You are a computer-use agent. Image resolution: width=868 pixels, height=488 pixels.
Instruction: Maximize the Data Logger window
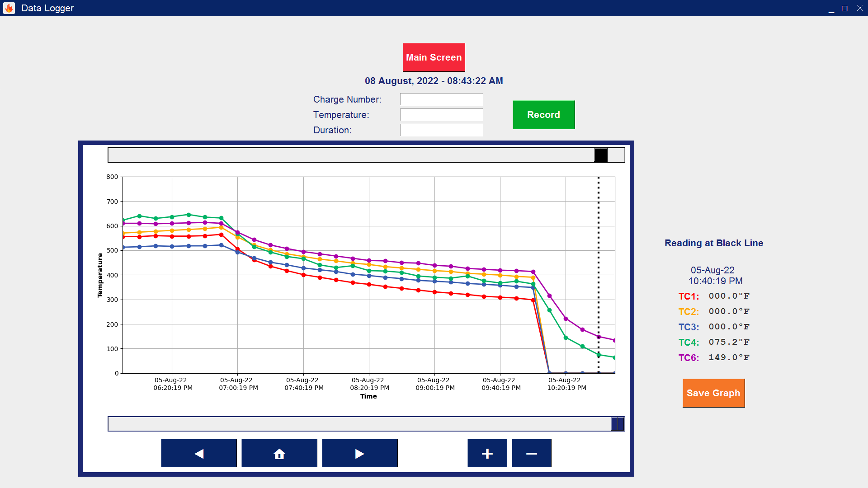tap(844, 8)
